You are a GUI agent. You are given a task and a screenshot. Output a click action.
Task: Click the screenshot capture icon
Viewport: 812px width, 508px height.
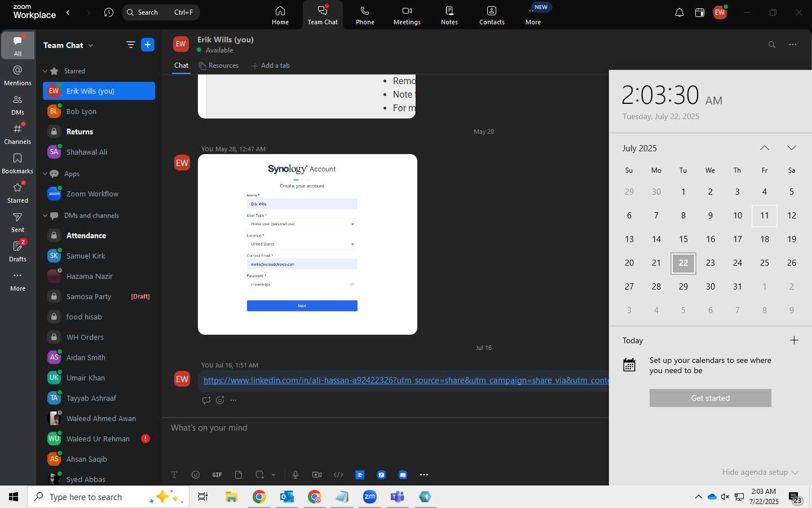coord(260,475)
